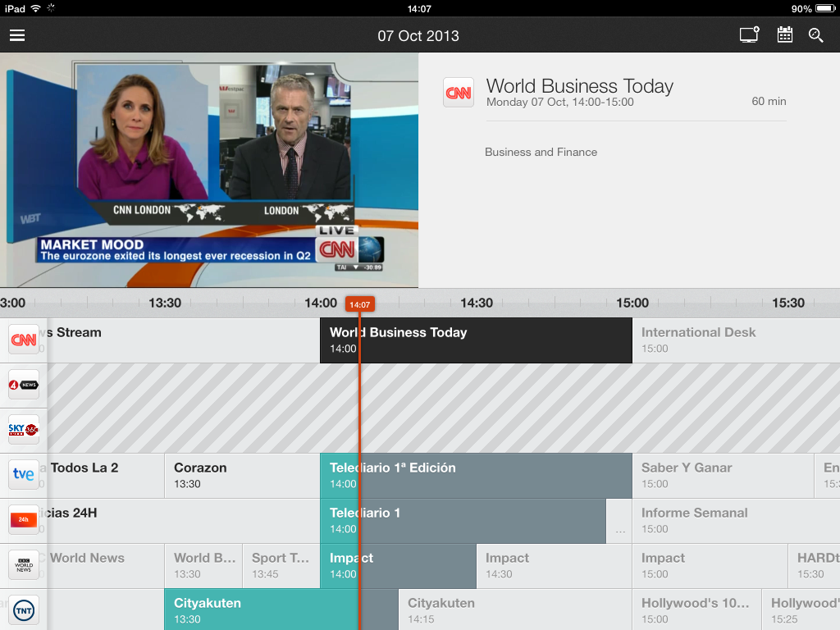
Task: Open the calendar date picker icon
Action: coord(785,34)
